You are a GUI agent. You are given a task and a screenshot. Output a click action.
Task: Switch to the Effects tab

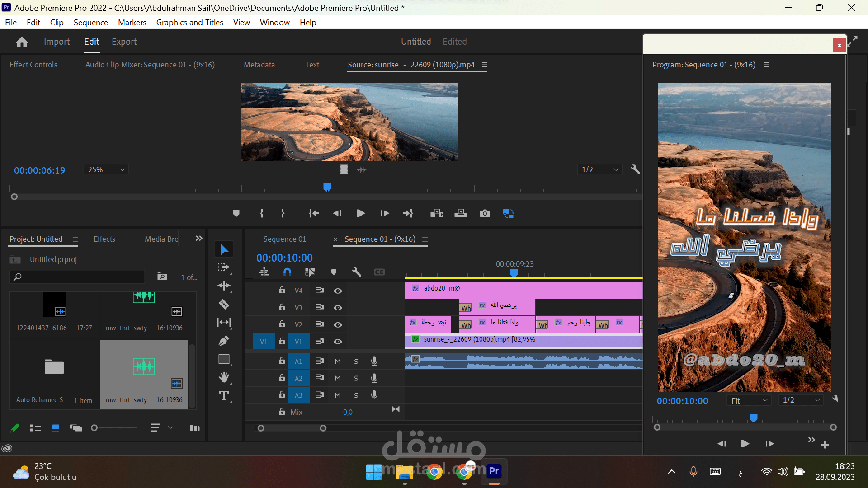[x=104, y=239]
